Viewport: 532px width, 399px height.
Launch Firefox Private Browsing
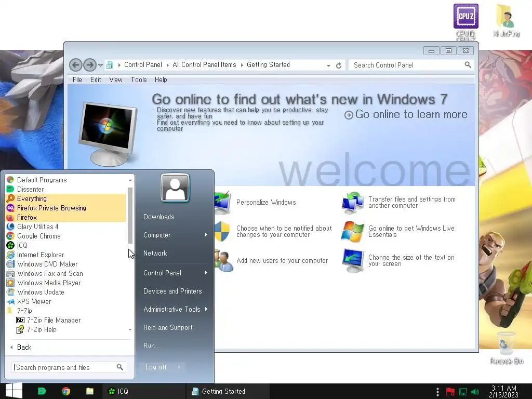pyautogui.click(x=51, y=208)
